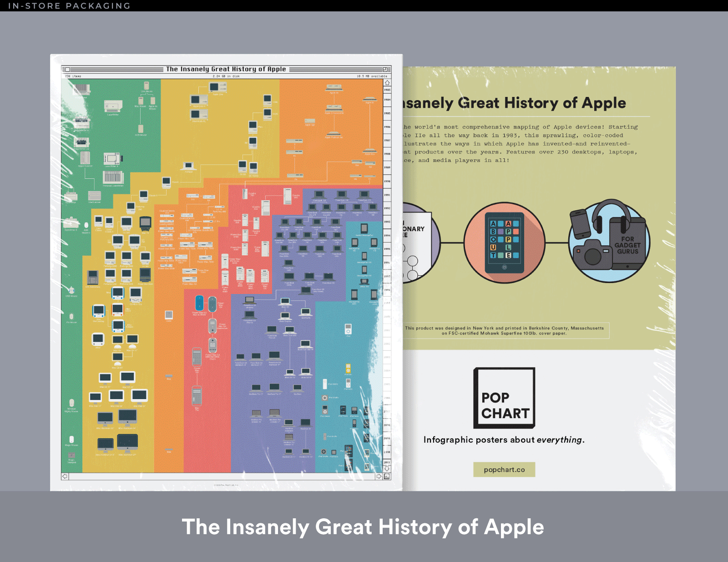
Task: Select the Macintosh XL icon
Action: (199, 114)
